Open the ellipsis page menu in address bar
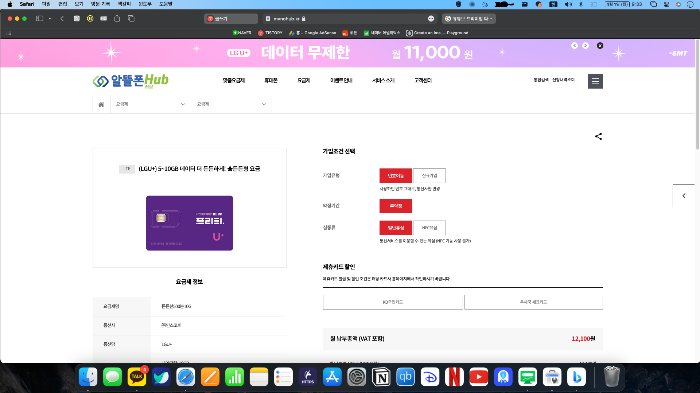The width and height of the screenshot is (700, 393). (x=431, y=19)
